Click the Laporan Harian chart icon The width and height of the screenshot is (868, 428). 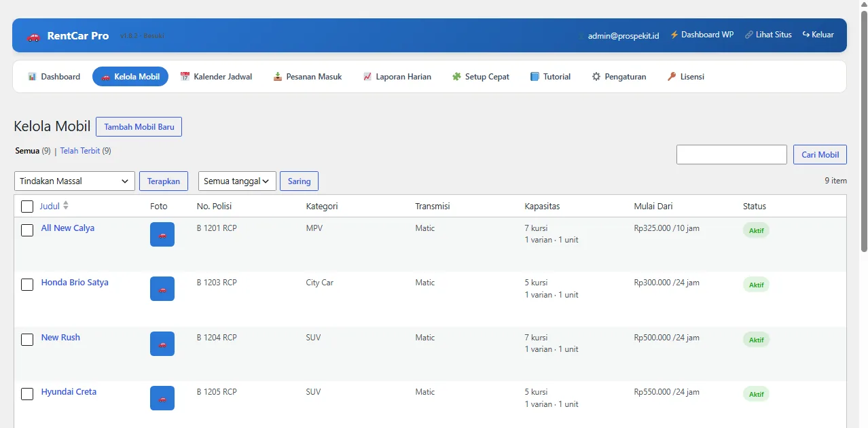pos(367,77)
